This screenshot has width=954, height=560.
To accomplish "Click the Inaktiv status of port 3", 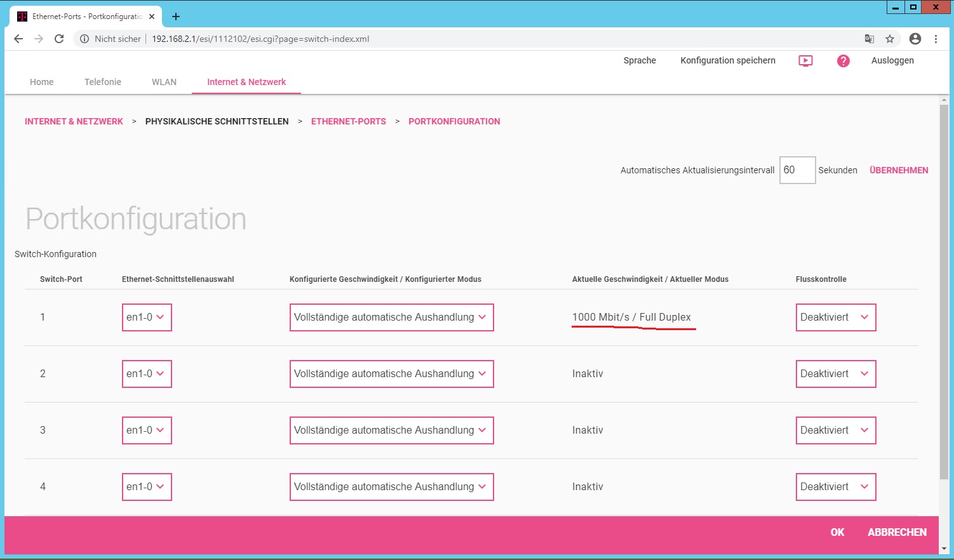I will (x=588, y=430).
